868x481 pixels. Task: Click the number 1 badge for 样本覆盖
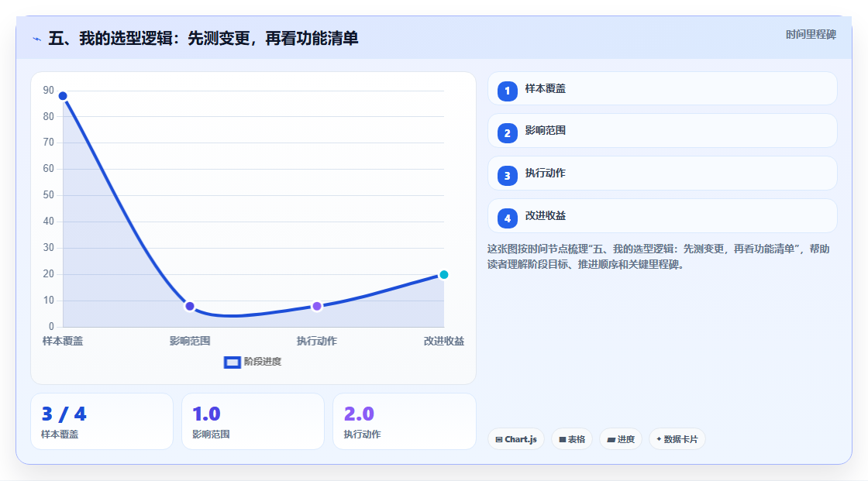[507, 91]
